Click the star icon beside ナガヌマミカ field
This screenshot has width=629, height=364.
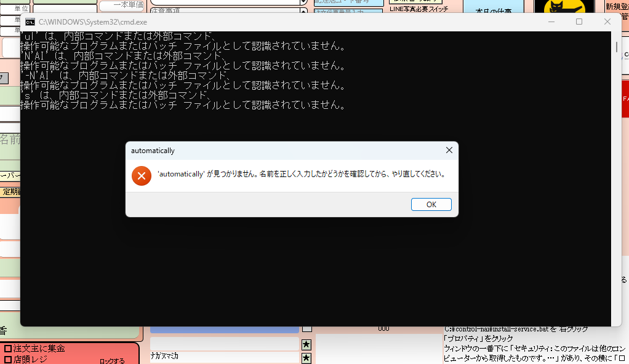click(x=306, y=358)
